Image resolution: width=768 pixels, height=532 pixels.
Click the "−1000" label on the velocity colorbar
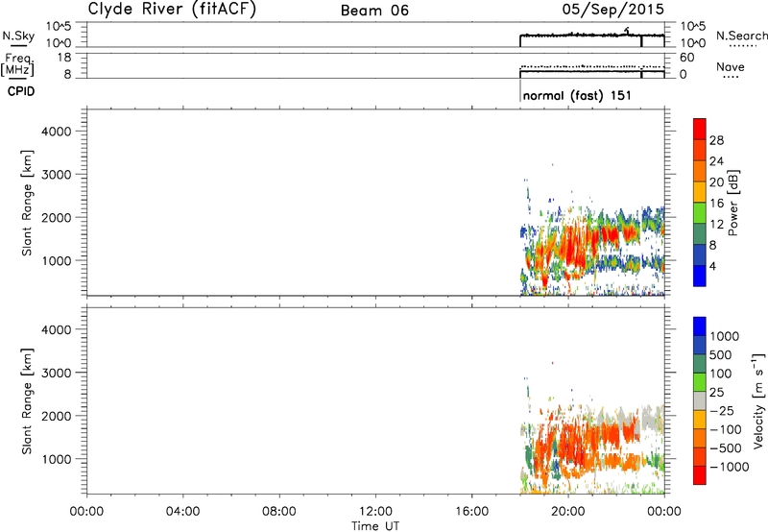click(730, 467)
